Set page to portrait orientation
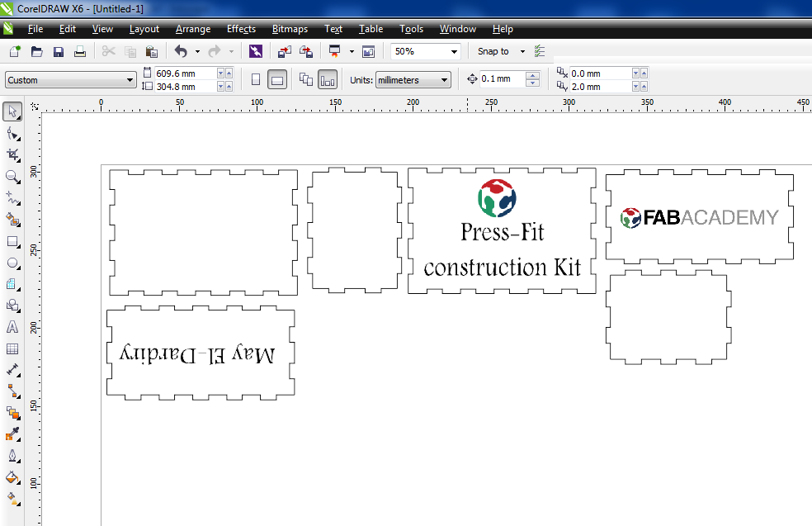Viewport: 812px width, 526px height. [256, 80]
